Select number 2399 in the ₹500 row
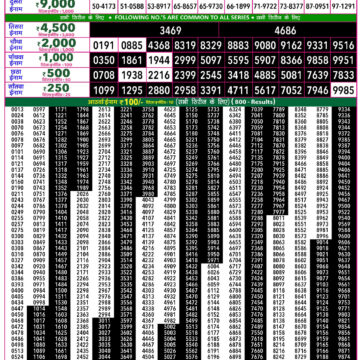360x360 pixels. (x=185, y=75)
